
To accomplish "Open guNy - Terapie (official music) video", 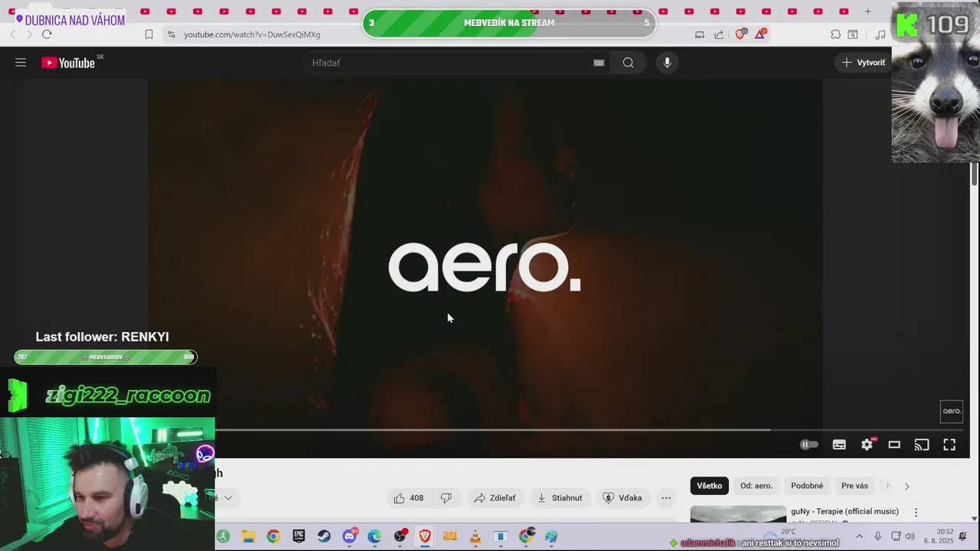I will (844, 511).
